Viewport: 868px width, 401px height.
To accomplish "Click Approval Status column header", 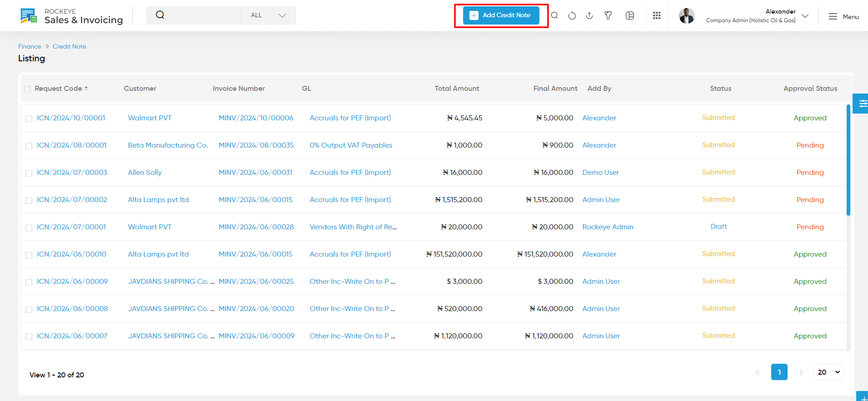I will [x=810, y=89].
